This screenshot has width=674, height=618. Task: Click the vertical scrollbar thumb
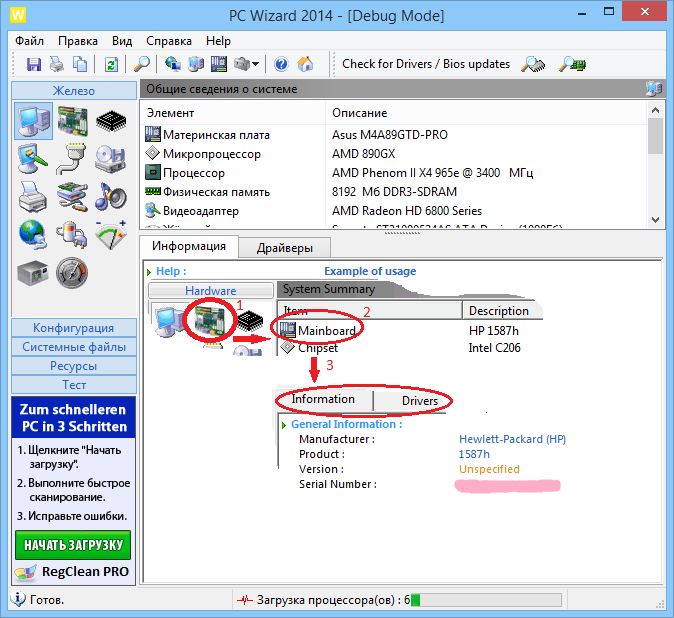655,136
